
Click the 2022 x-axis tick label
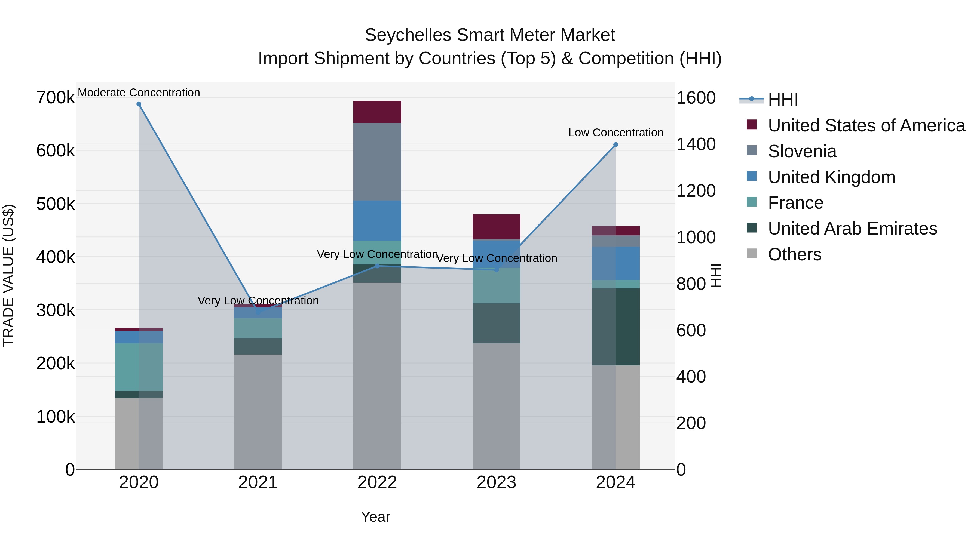coord(377,482)
